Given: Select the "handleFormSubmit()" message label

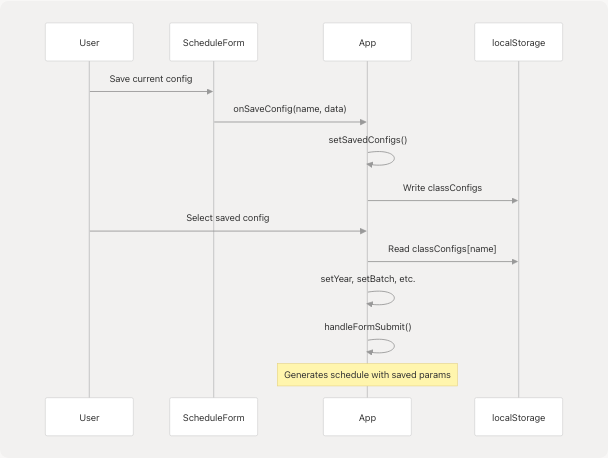Looking at the screenshot, I should pyautogui.click(x=367, y=326).
